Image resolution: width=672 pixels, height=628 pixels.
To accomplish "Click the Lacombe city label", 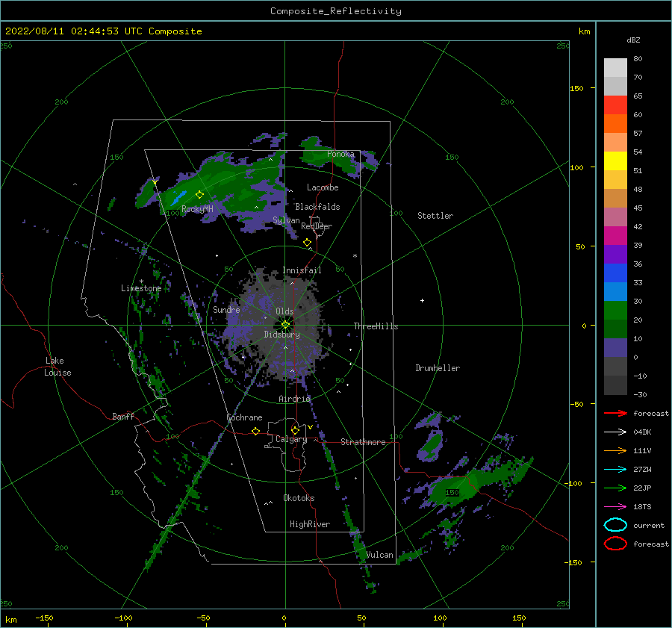I will pyautogui.click(x=323, y=187).
